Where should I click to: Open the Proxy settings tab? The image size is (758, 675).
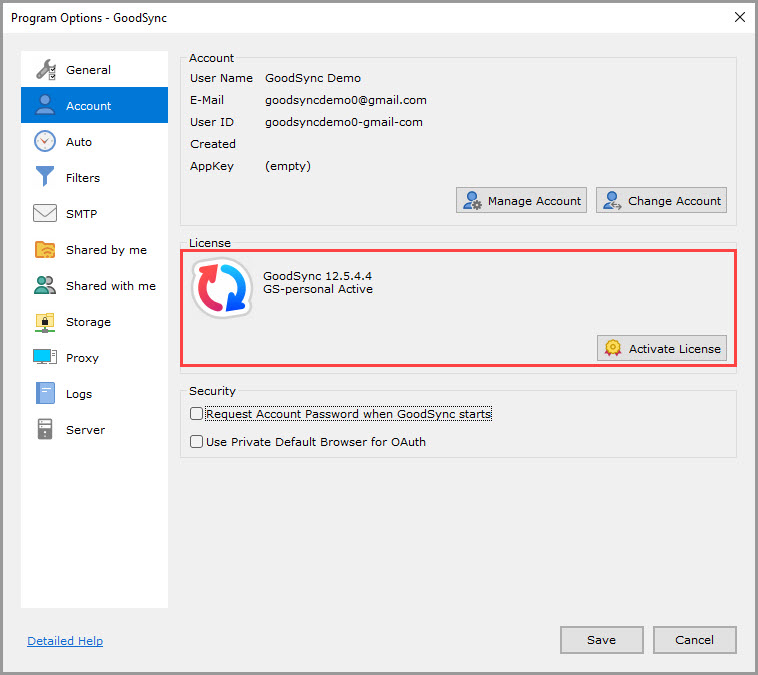(94, 357)
